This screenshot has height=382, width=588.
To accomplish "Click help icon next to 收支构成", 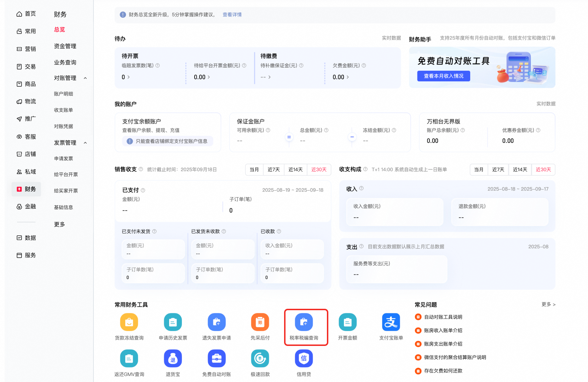I will point(365,169).
